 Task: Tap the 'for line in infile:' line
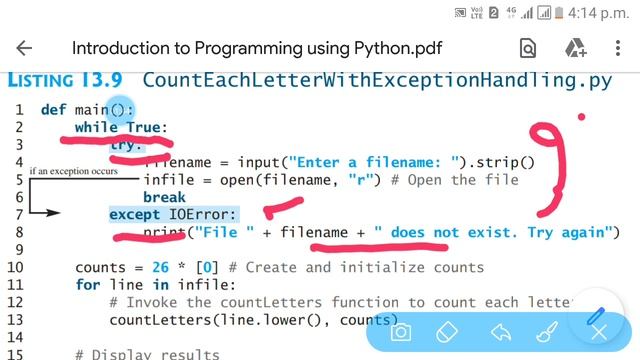point(156,285)
